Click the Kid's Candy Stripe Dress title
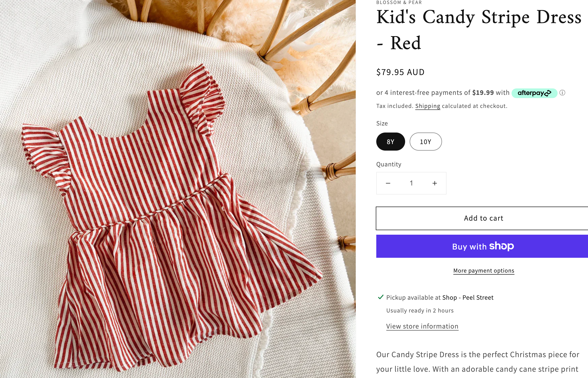 479,30
